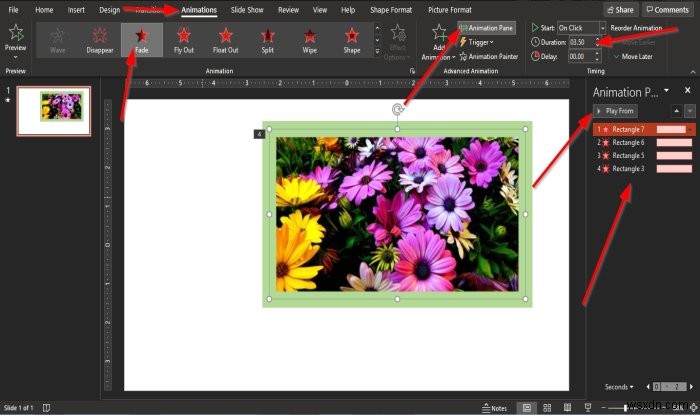Click the Share button
This screenshot has width=700, height=415.
coord(621,9)
